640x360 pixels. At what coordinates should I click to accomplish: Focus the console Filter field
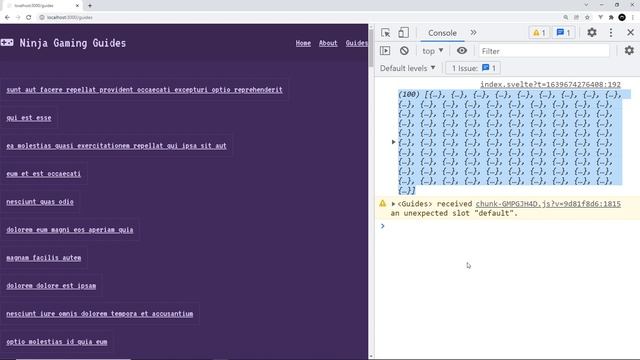coord(543,51)
